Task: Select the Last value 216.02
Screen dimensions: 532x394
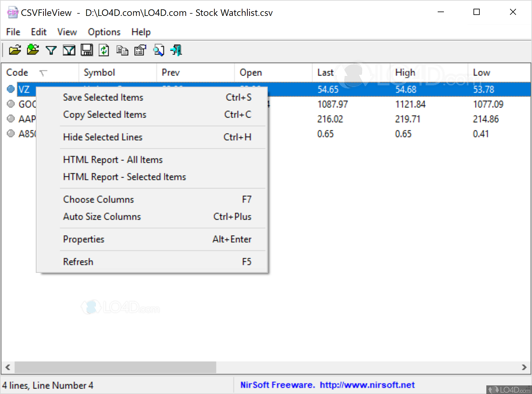Action: click(x=330, y=119)
